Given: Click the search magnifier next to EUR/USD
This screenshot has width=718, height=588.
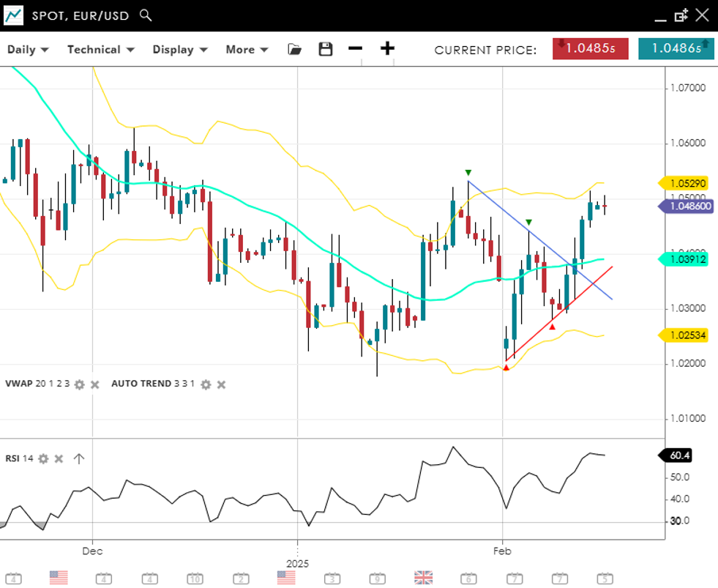Looking at the screenshot, I should coord(146,15).
